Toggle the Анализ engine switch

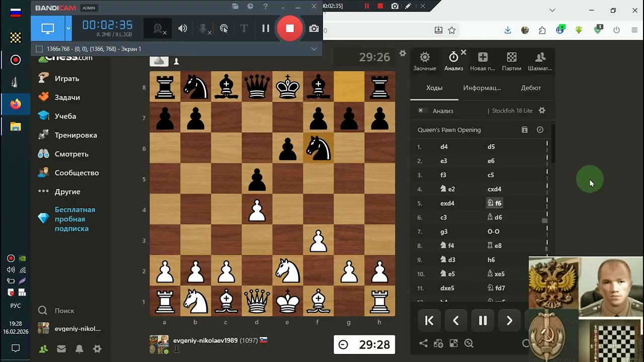click(x=422, y=111)
